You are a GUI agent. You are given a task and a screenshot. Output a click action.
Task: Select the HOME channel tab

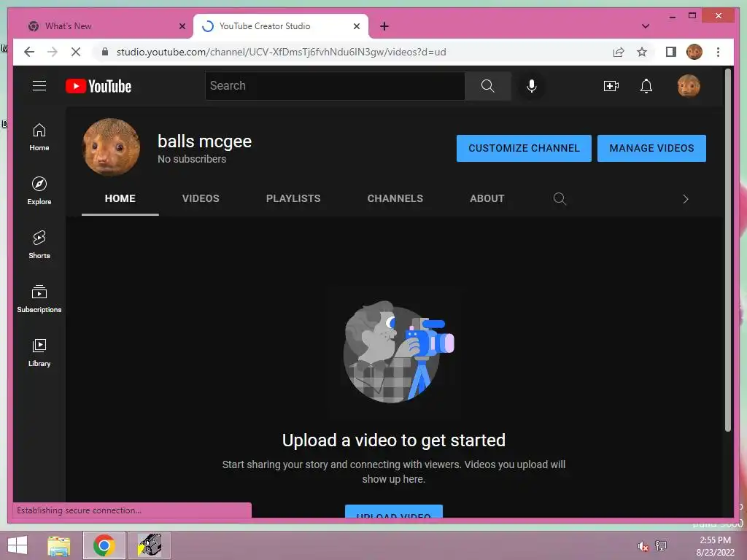point(120,198)
